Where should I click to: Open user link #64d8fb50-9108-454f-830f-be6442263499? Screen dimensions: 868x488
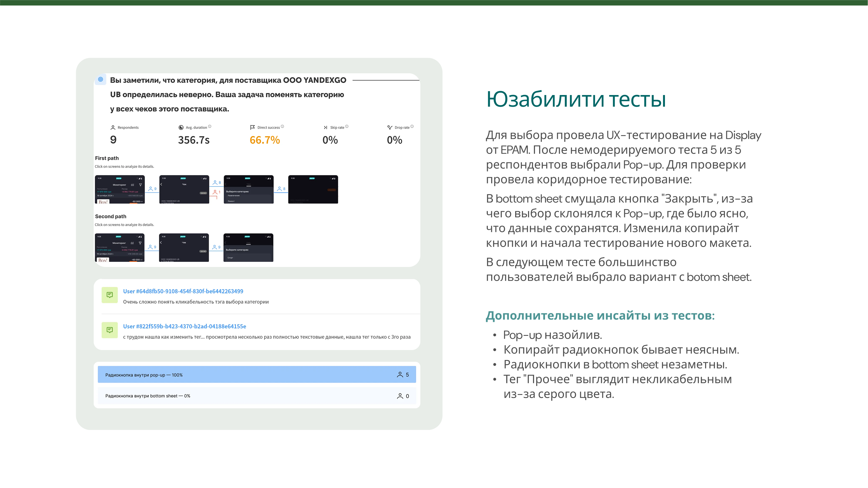(x=183, y=291)
